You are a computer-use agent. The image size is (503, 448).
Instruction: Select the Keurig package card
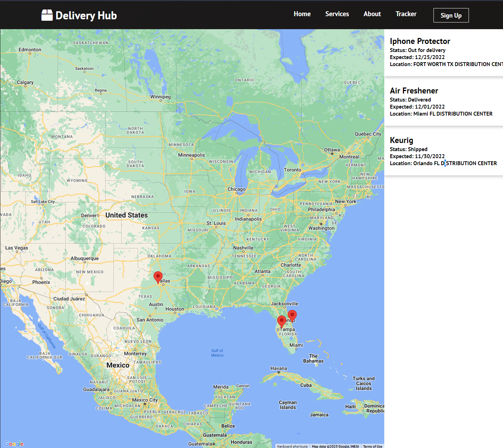click(x=443, y=151)
